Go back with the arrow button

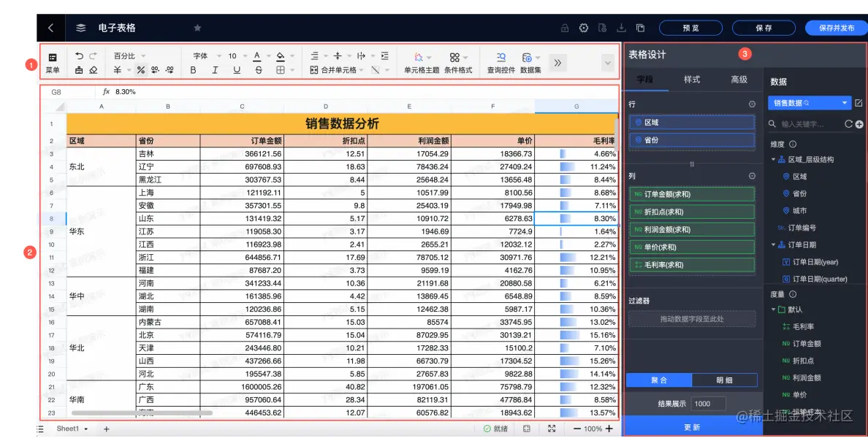pyautogui.click(x=51, y=28)
